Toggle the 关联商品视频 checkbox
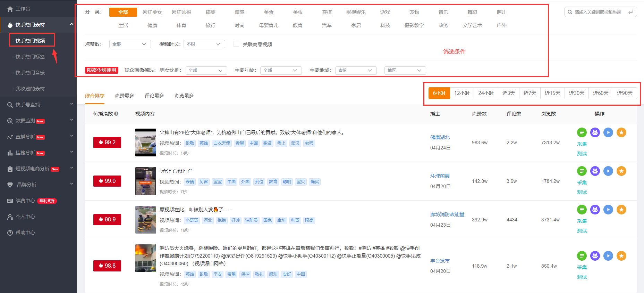 tap(236, 44)
